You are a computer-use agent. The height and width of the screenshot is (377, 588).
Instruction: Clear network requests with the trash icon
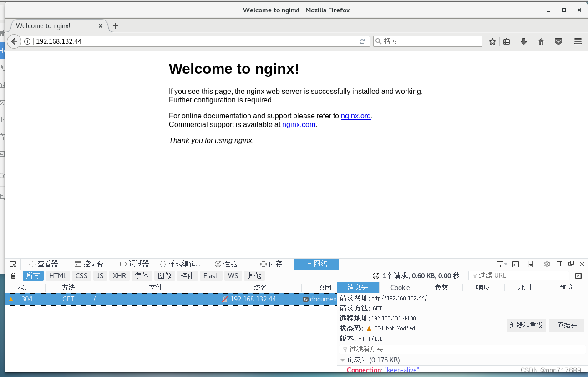tap(13, 276)
